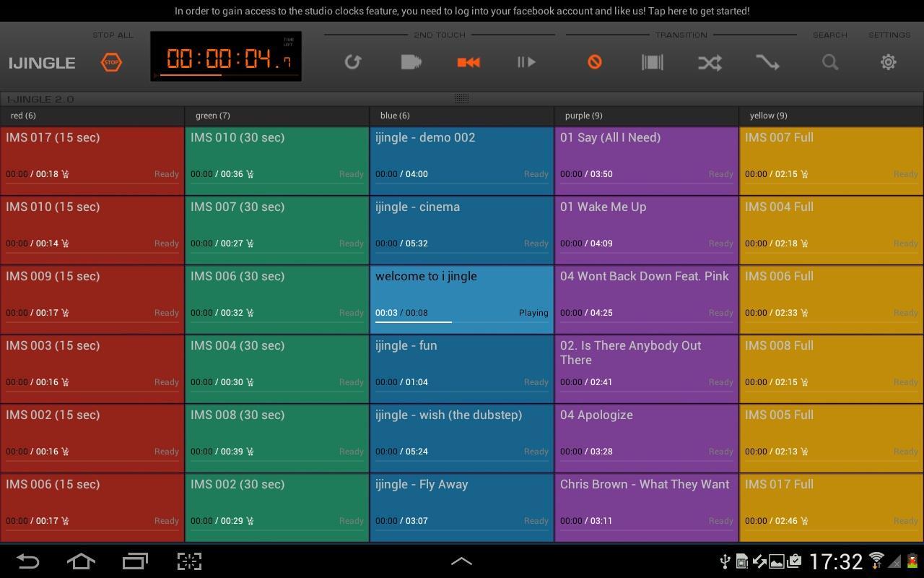
Task: Start green jingle IMS 008 (30 sec)
Action: click(277, 438)
